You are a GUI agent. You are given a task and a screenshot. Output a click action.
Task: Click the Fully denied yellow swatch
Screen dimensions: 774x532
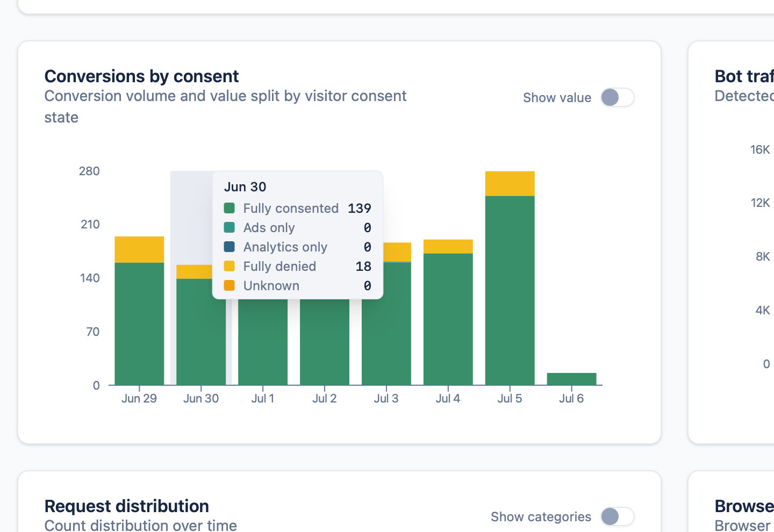tap(230, 266)
